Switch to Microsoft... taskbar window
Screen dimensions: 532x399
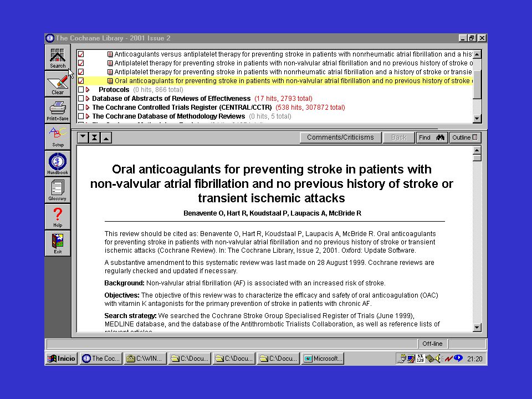click(323, 359)
